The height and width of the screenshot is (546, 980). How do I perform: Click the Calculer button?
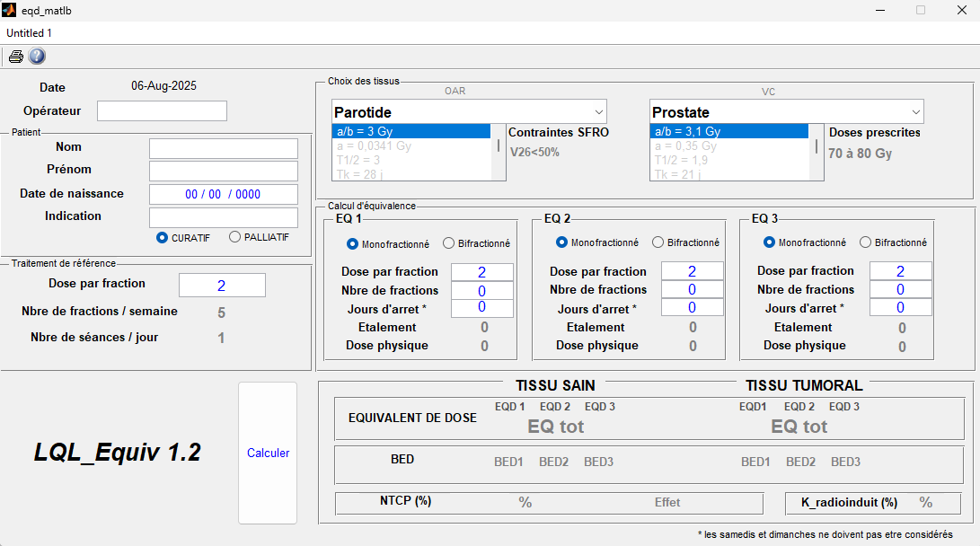tap(268, 453)
